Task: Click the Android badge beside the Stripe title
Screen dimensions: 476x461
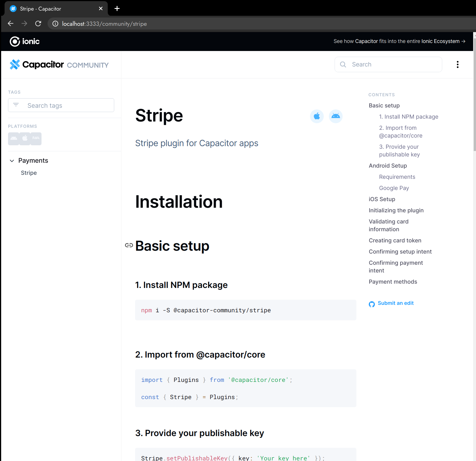Action: (335, 116)
